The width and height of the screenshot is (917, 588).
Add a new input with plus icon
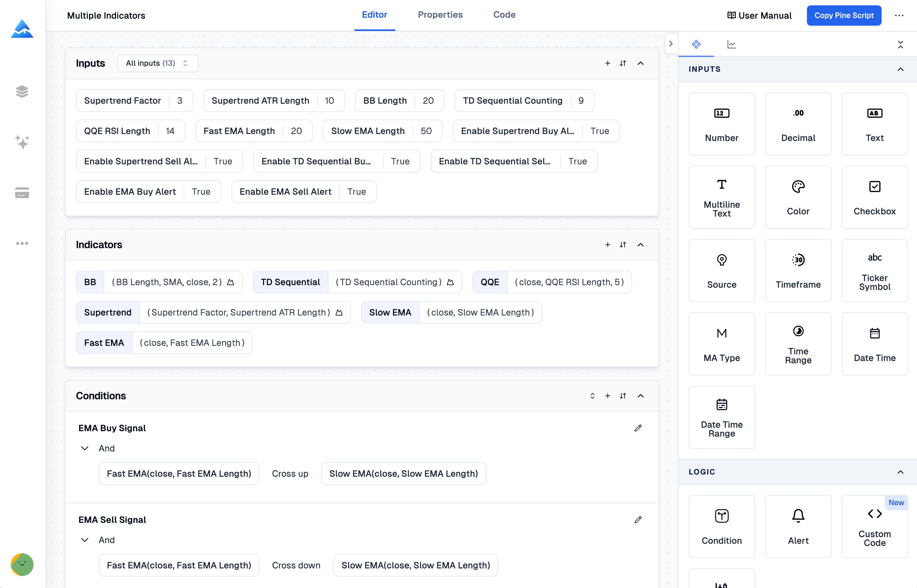click(607, 63)
